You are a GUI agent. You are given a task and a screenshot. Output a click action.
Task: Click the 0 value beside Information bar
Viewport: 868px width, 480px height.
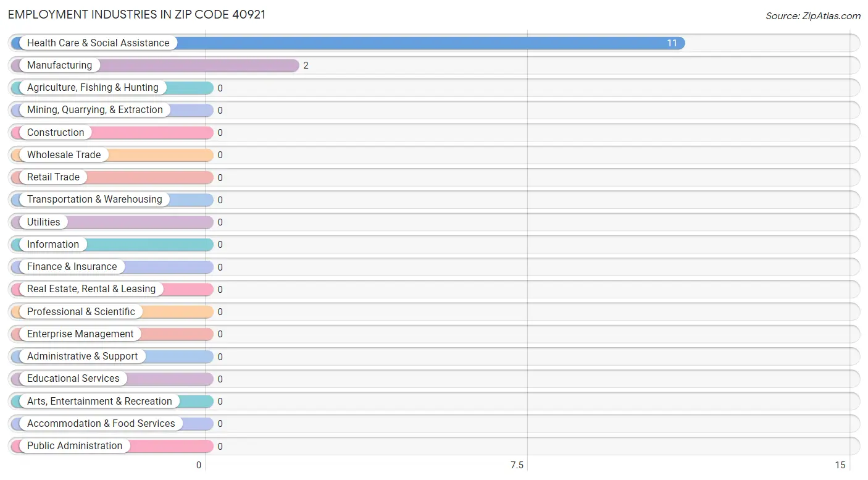click(220, 245)
